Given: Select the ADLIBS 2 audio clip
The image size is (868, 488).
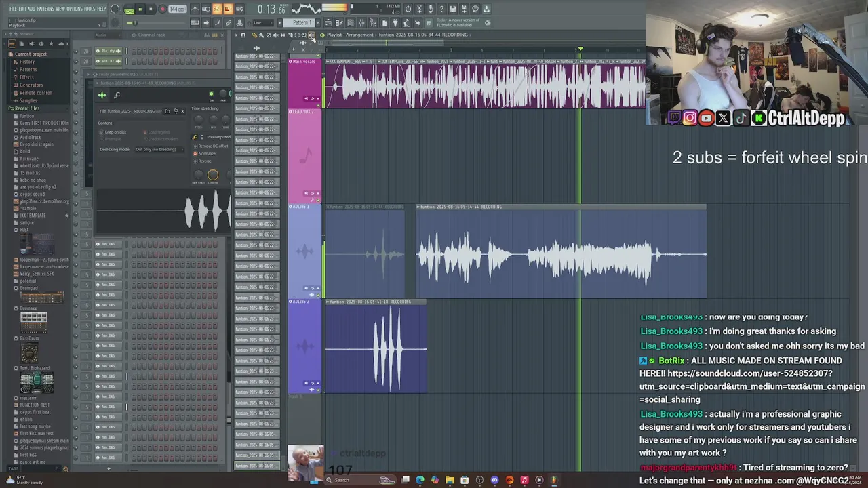Looking at the screenshot, I should coord(376,346).
